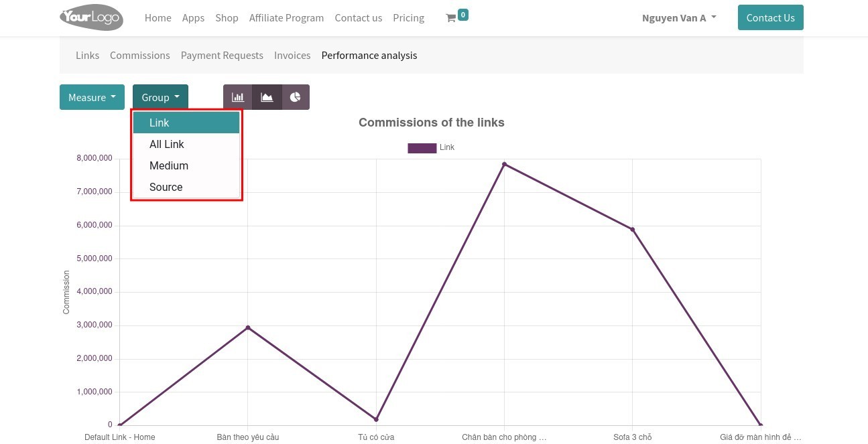
Task: Click the Default Link - Home axis label
Action: (120, 437)
